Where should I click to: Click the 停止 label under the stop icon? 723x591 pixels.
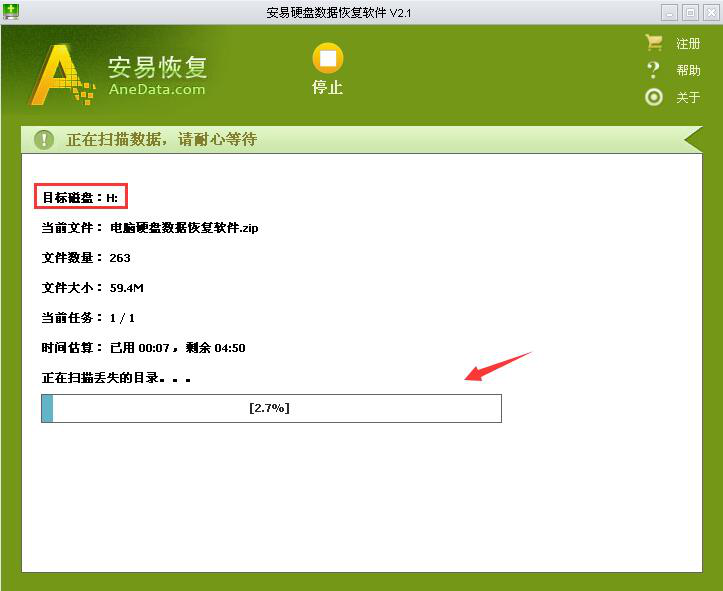pyautogui.click(x=327, y=87)
